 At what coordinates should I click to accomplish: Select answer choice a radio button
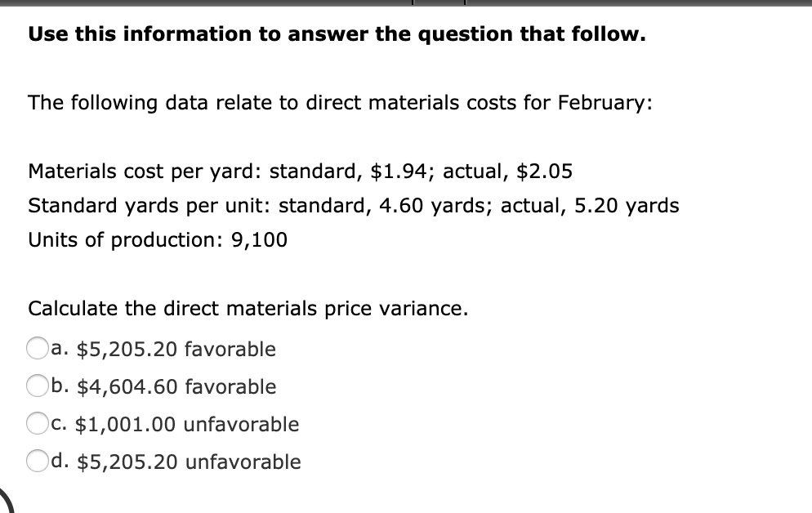38,349
